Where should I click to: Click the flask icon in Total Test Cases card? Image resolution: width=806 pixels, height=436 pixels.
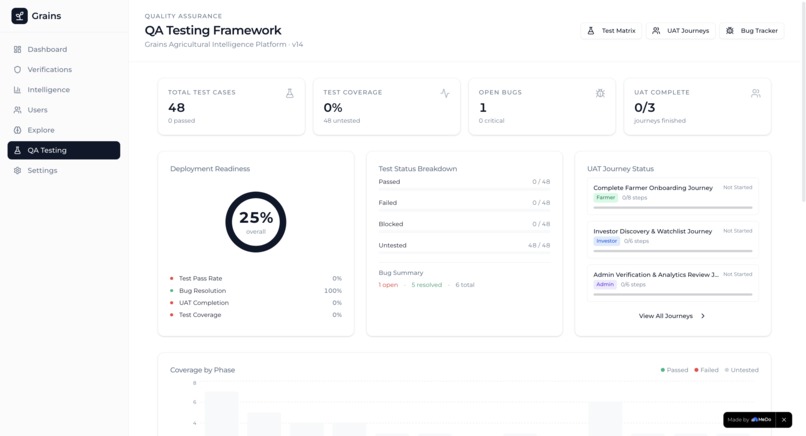tap(289, 93)
